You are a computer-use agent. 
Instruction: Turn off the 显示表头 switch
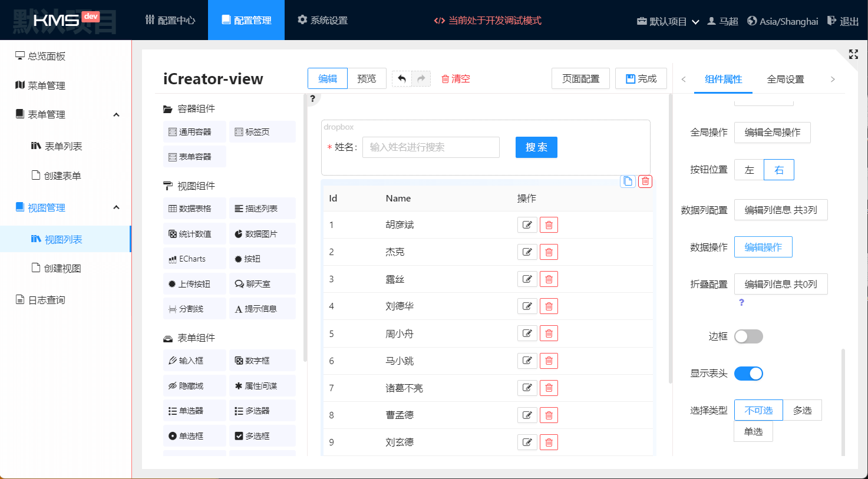(748, 374)
